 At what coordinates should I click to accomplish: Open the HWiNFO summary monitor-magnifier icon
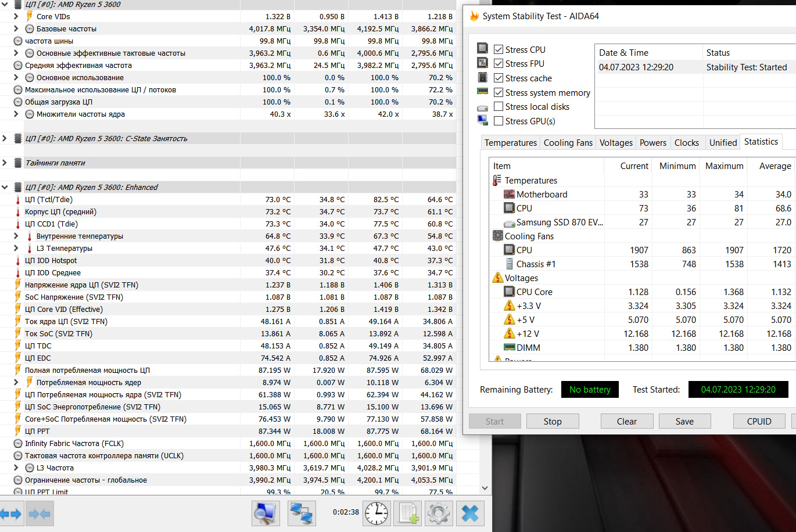(x=266, y=513)
